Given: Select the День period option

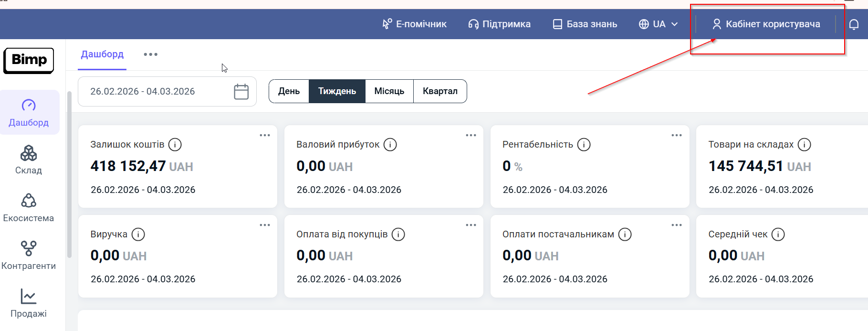Looking at the screenshot, I should [289, 91].
